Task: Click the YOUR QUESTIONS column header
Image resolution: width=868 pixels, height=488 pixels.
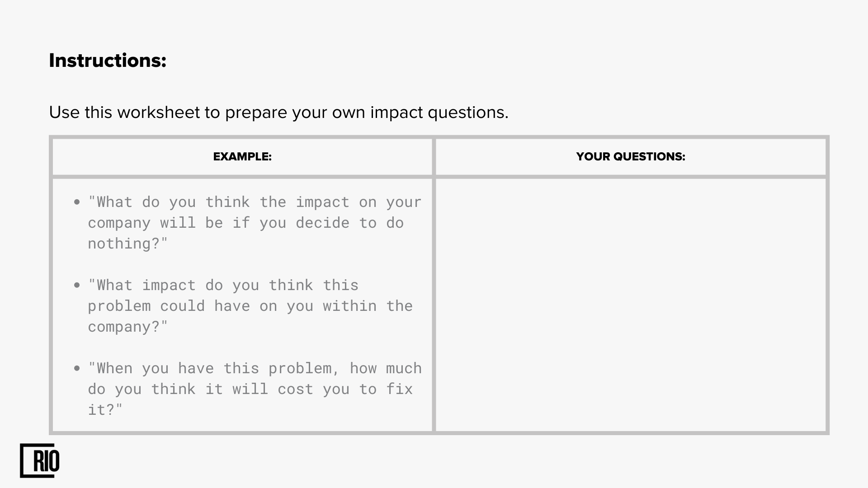Action: [x=631, y=156]
